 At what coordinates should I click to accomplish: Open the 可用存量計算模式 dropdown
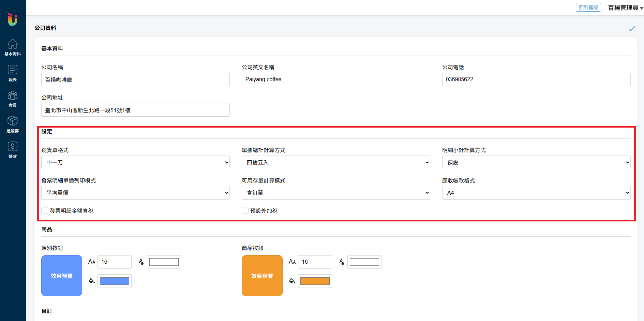point(336,193)
